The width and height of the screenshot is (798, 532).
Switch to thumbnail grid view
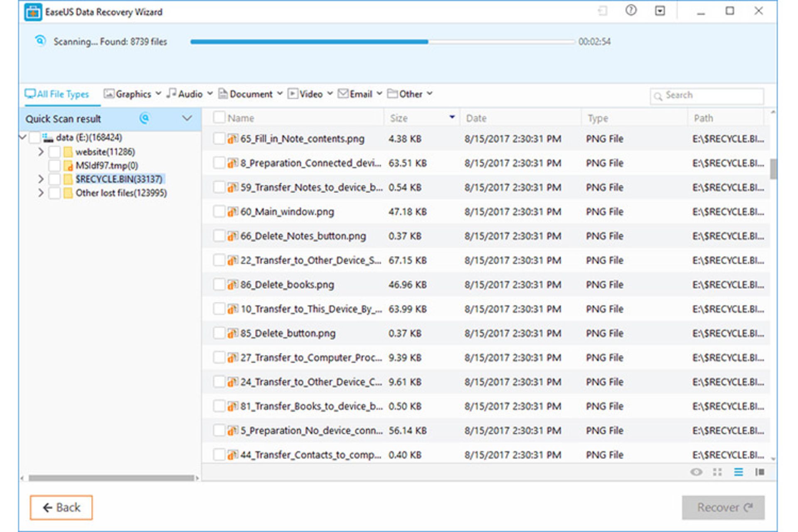(x=717, y=472)
